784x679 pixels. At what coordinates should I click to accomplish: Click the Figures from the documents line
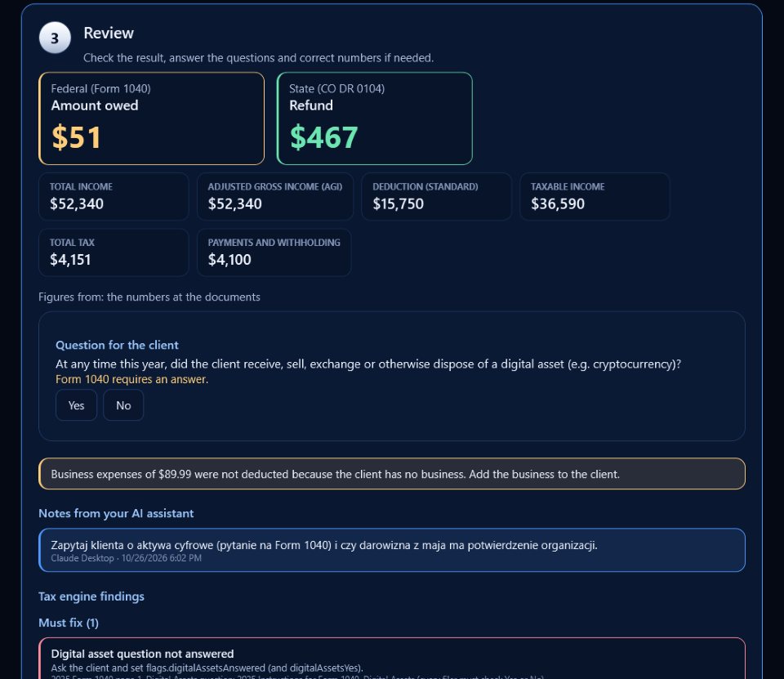pos(149,297)
